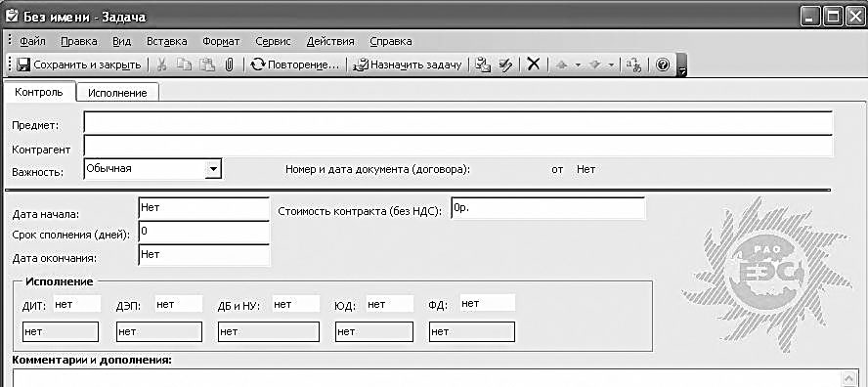Cut selection with scissors icon
This screenshot has height=387, width=868.
pyautogui.click(x=161, y=64)
